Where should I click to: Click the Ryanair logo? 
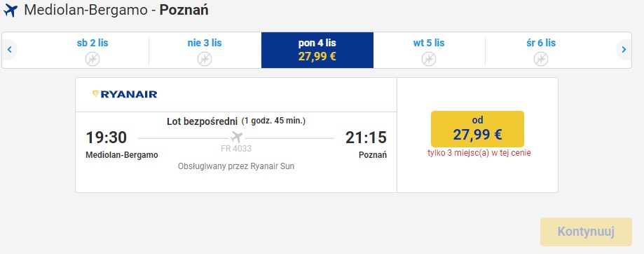tap(125, 95)
